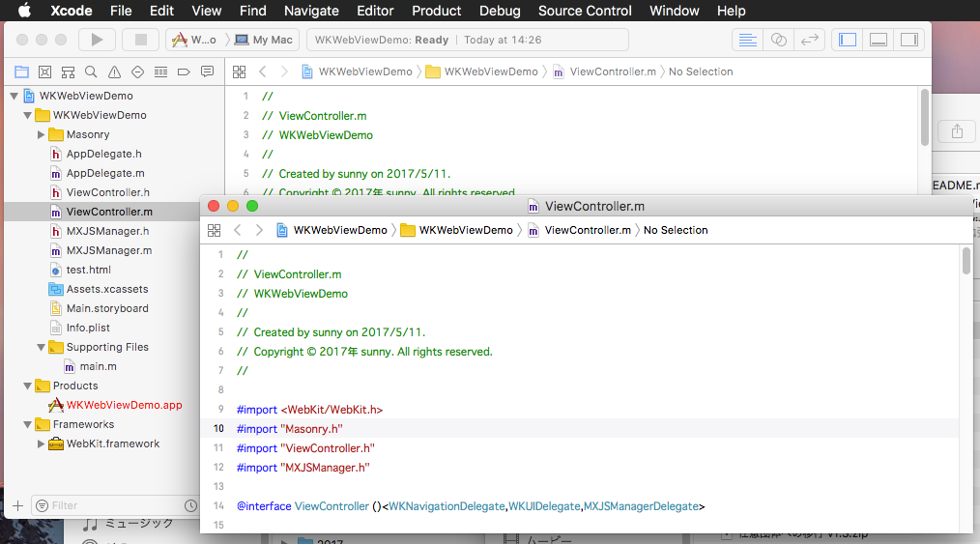Choose the My Mac run destination

pyautogui.click(x=264, y=40)
